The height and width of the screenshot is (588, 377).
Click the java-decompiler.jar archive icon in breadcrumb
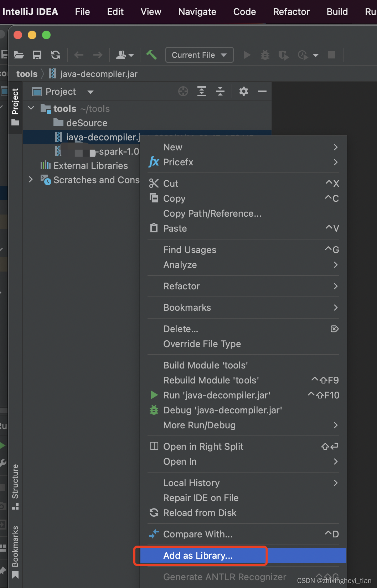[53, 74]
